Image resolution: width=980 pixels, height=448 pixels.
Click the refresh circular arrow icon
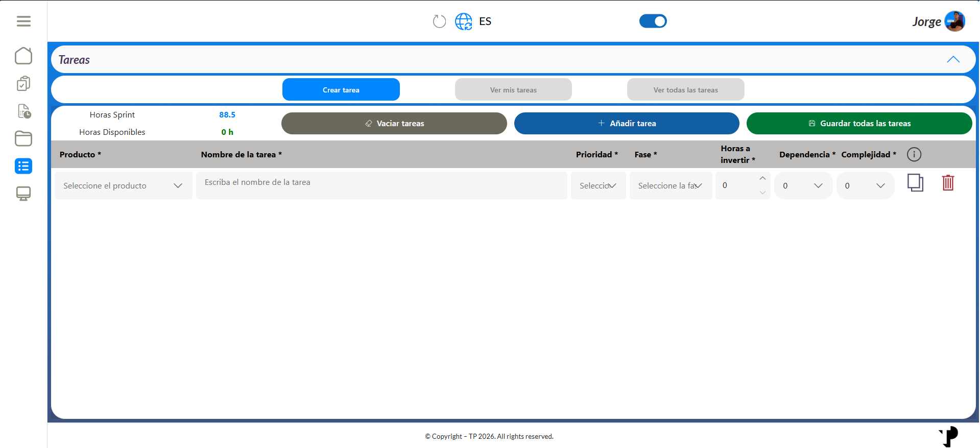pos(439,21)
